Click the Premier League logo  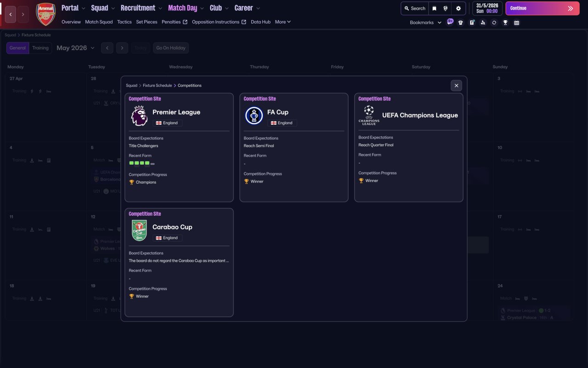[x=139, y=116]
